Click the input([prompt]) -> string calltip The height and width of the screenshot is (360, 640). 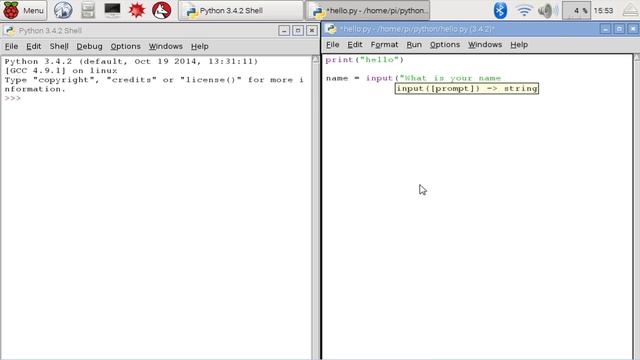coord(467,89)
